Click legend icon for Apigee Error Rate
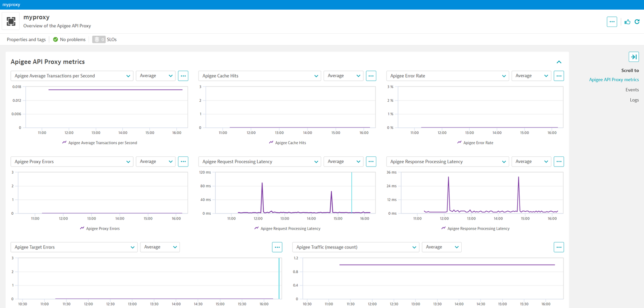 click(x=459, y=142)
